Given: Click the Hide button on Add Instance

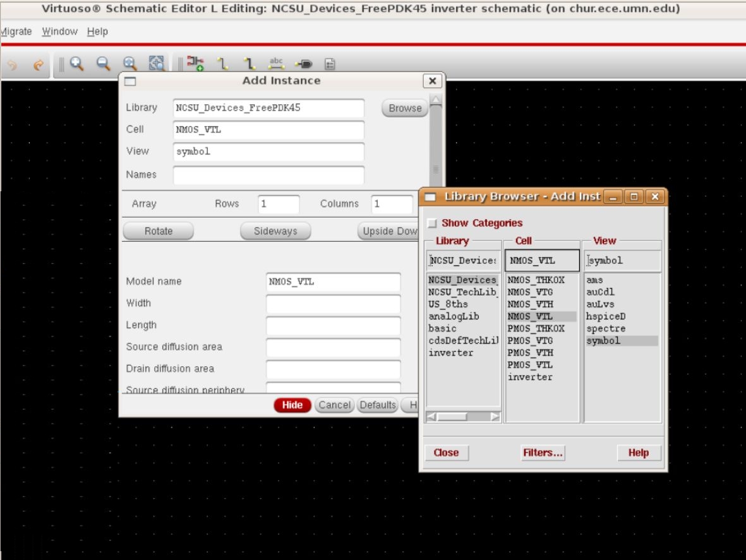Looking at the screenshot, I should 292,405.
